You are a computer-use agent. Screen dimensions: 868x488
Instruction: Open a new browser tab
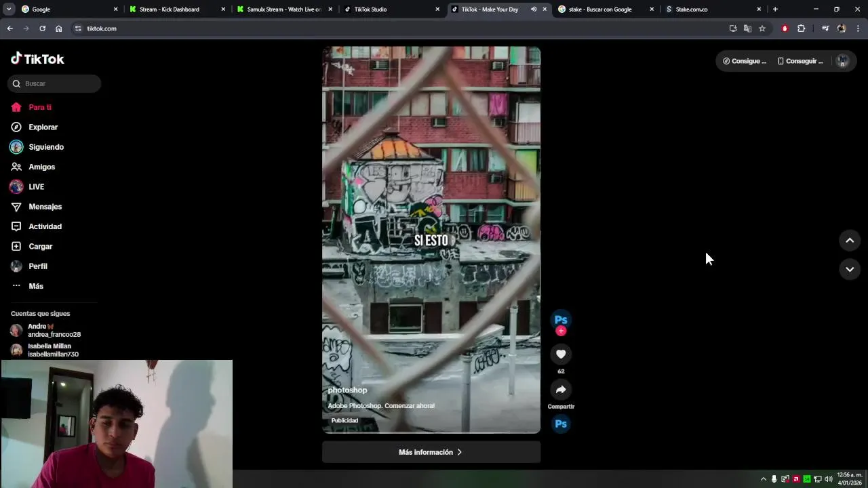tap(775, 9)
